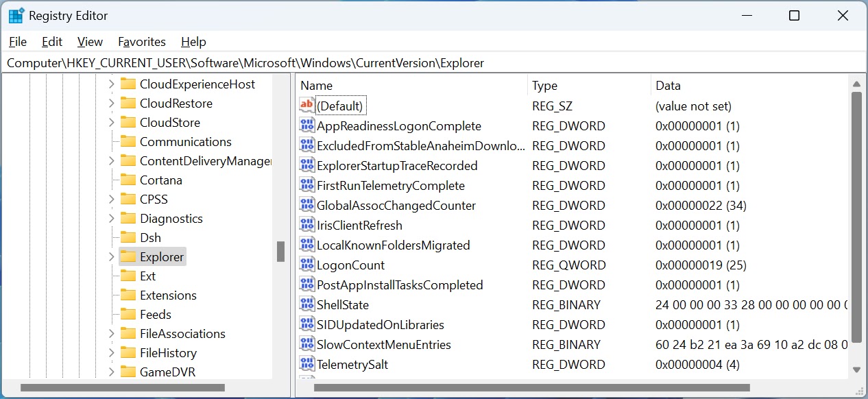This screenshot has height=399, width=868.
Task: Expand the Explorer key
Action: tap(111, 256)
